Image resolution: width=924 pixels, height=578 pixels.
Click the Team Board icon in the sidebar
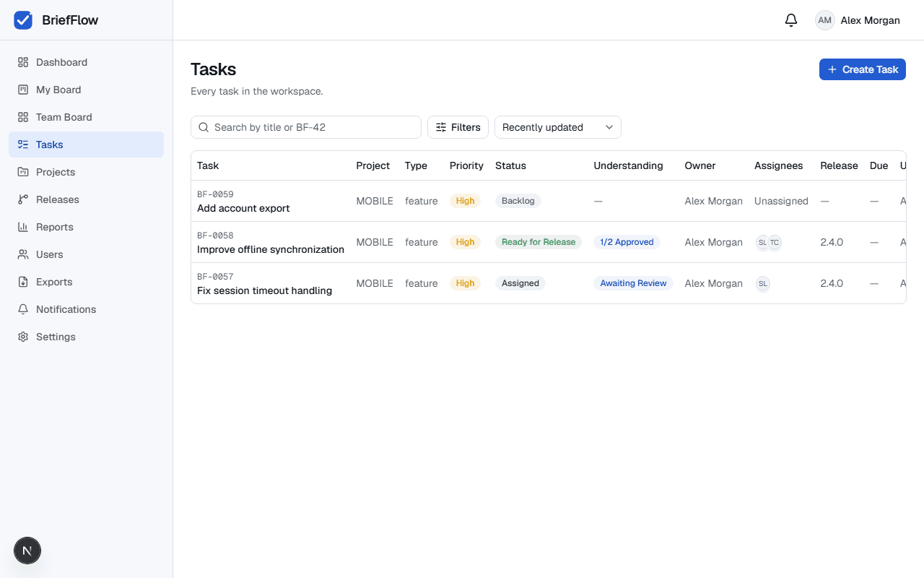23,117
